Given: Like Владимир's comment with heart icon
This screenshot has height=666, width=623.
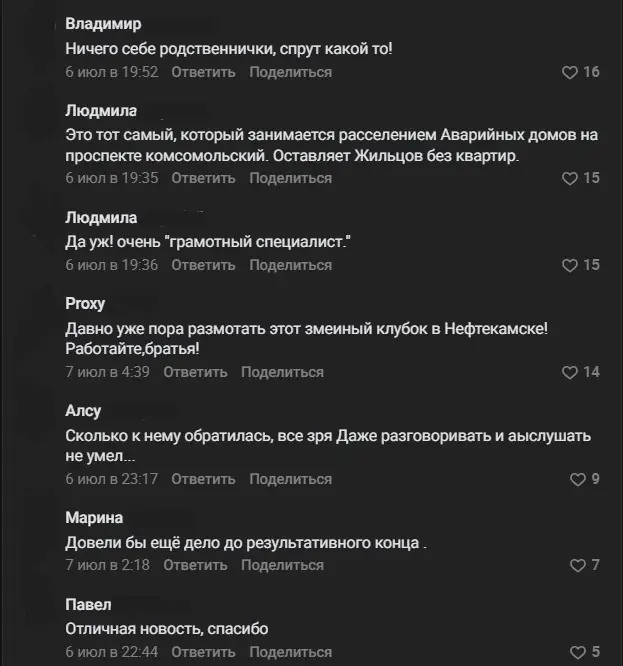Looking at the screenshot, I should point(569,73).
